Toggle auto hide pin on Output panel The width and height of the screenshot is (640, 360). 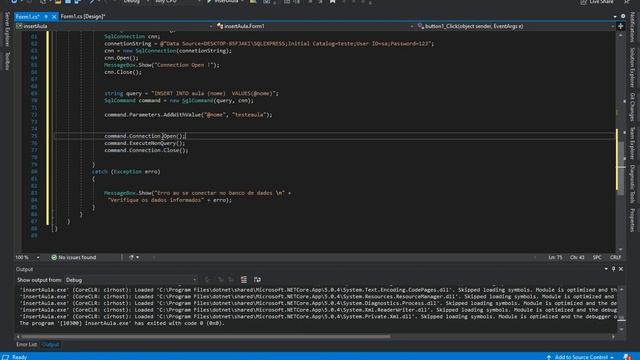[x=613, y=269]
